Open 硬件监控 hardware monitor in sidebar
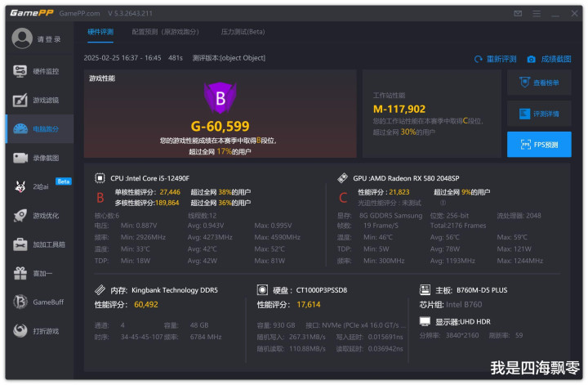Image resolution: width=588 pixels, height=385 pixels. pyautogui.click(x=39, y=71)
